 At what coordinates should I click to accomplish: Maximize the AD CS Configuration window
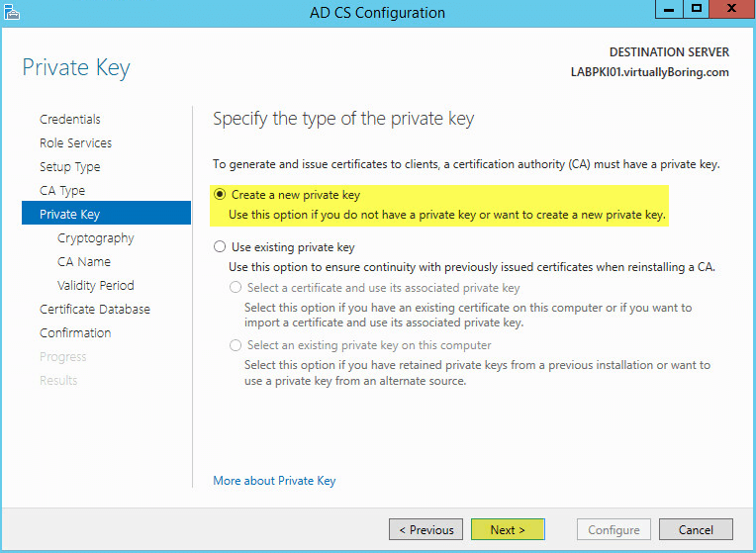[697, 9]
